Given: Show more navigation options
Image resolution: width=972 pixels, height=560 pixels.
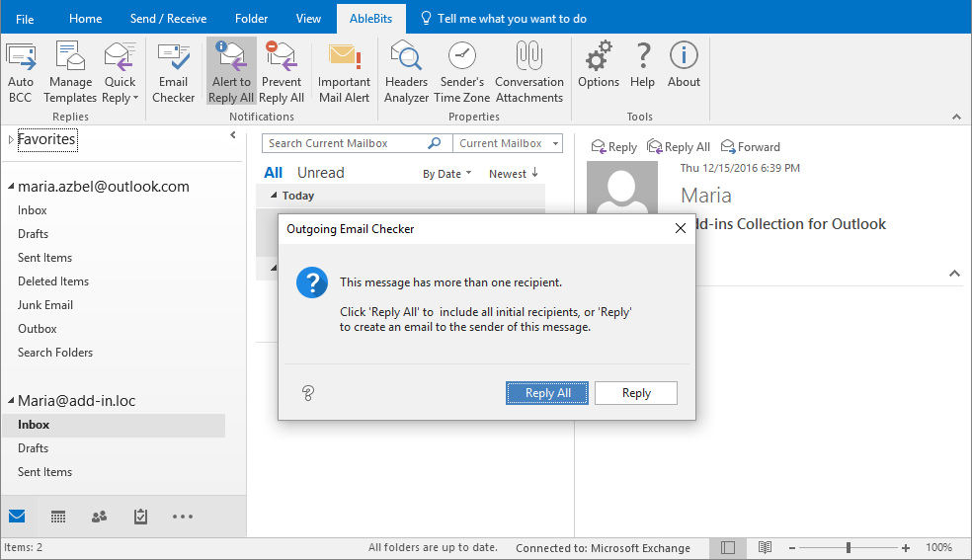Looking at the screenshot, I should tap(182, 517).
